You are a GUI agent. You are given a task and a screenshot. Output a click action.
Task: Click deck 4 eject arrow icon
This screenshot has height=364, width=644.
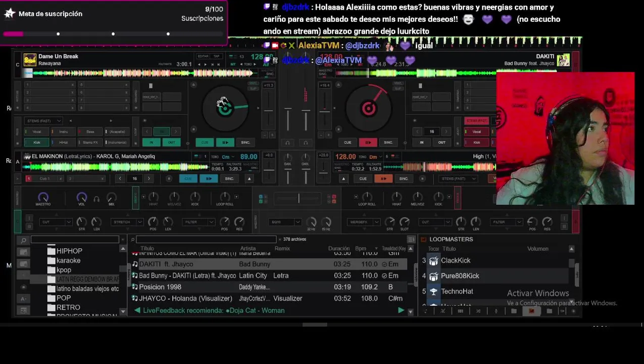(343, 178)
